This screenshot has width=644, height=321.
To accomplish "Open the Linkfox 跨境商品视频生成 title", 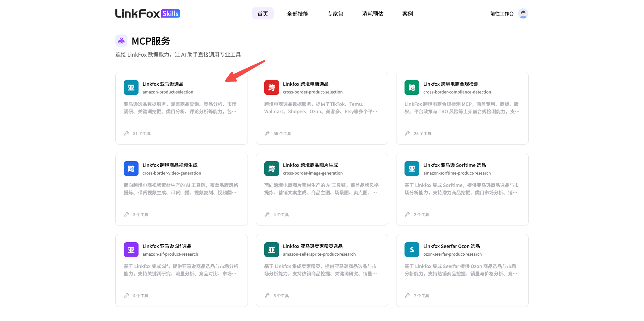I will [170, 165].
